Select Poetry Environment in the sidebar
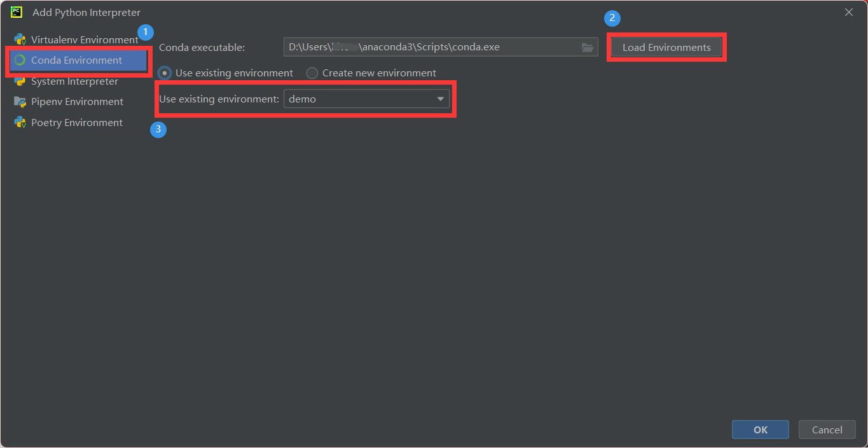 (78, 122)
